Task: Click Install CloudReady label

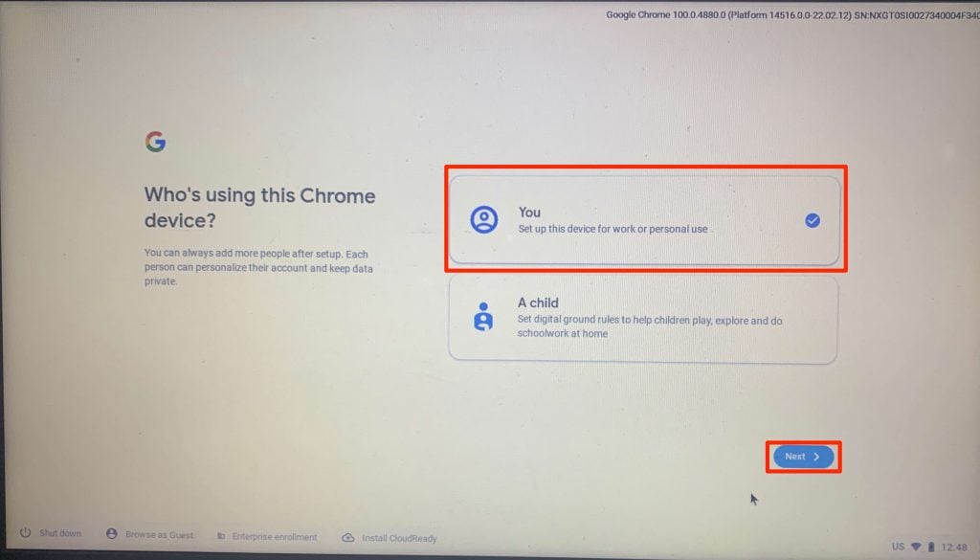Action: (x=399, y=538)
